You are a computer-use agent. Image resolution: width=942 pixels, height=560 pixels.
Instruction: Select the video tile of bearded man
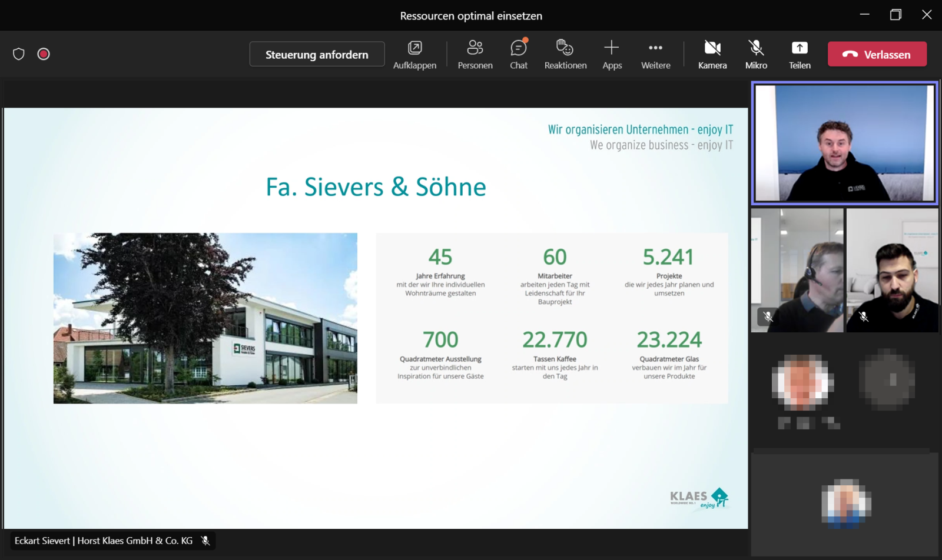tap(893, 270)
